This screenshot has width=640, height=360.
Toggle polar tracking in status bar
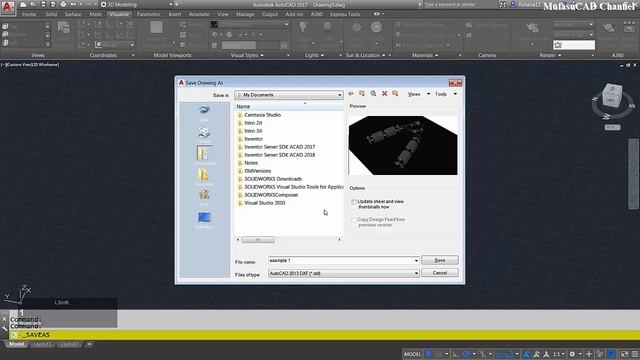466,354
